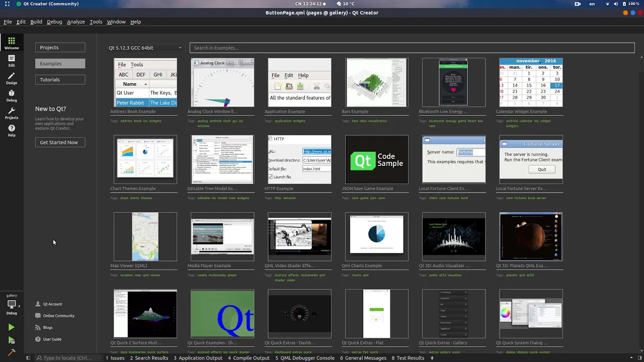Open the Tools menu
Image resolution: width=644 pixels, height=362 pixels.
(96, 22)
